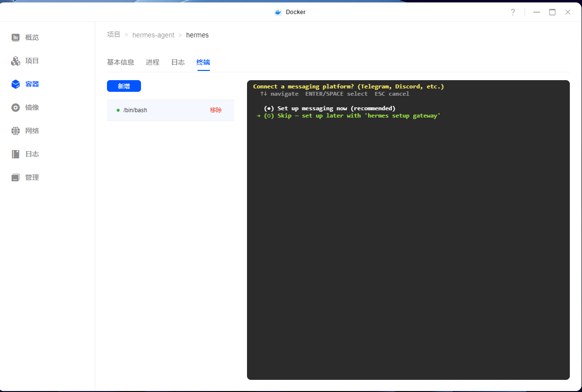This screenshot has height=392, width=582.
Task: Select the /bin/bash terminal session
Action: click(171, 110)
